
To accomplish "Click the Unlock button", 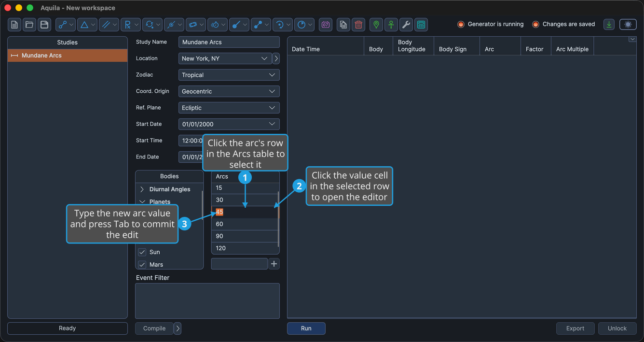I will (617, 328).
